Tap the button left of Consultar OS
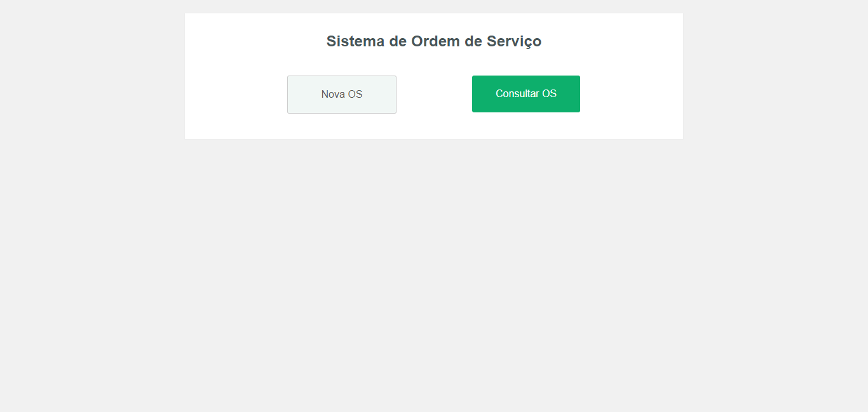Screen dimensions: 868x412 pyautogui.click(x=342, y=95)
